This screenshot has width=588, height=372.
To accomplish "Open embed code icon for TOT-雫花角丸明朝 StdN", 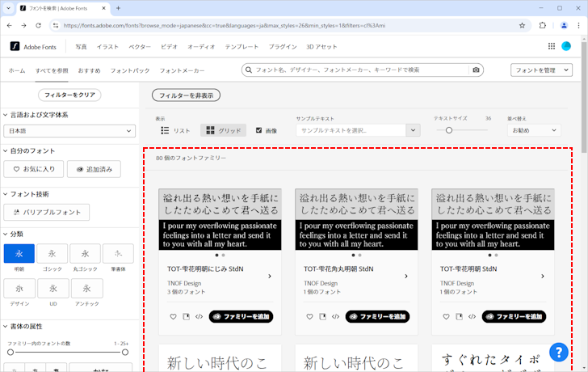I will pyautogui.click(x=335, y=316).
